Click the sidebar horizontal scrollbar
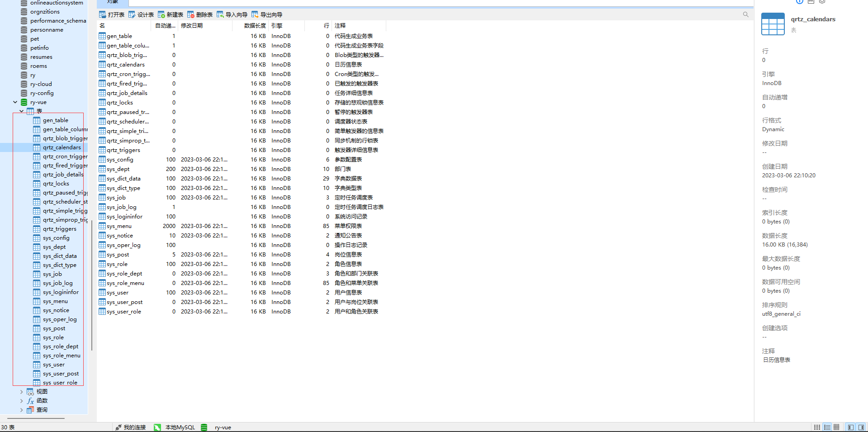This screenshot has width=868, height=432. pyautogui.click(x=36, y=418)
